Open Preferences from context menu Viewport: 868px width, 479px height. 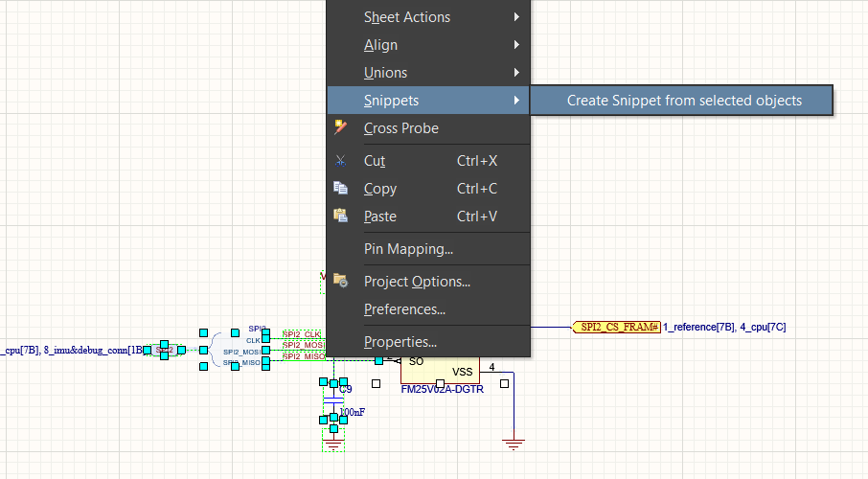click(x=404, y=309)
